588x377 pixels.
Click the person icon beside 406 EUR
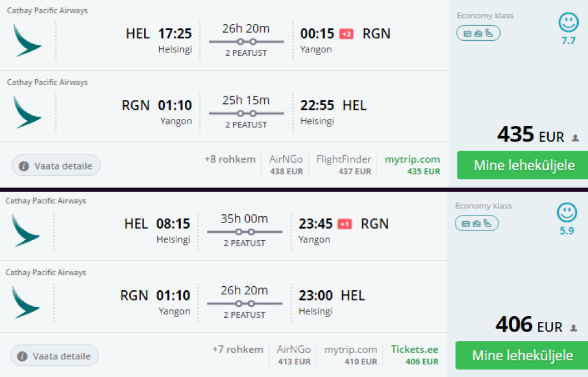[574, 328]
